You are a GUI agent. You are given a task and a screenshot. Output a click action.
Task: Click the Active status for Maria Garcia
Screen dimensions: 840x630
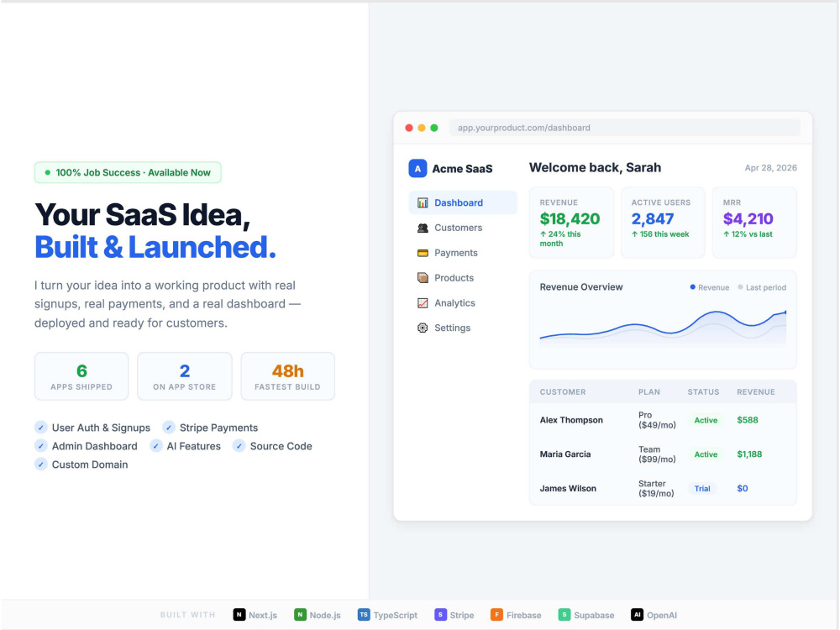(x=706, y=454)
